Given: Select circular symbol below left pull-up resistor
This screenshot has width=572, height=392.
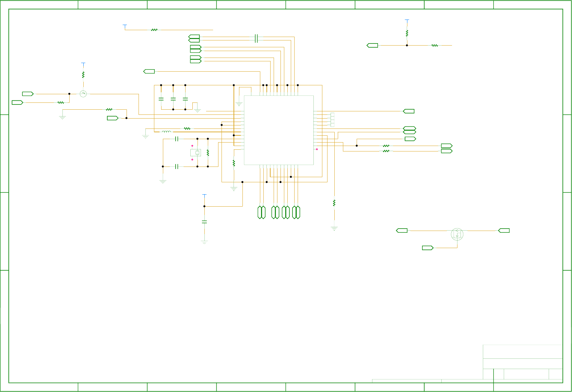Looking at the screenshot, I should 83,94.
